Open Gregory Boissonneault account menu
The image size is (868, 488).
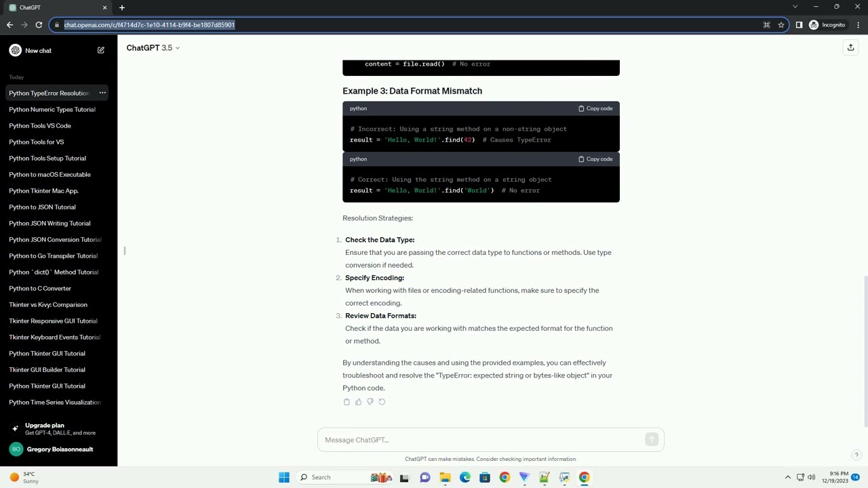pos(58,449)
